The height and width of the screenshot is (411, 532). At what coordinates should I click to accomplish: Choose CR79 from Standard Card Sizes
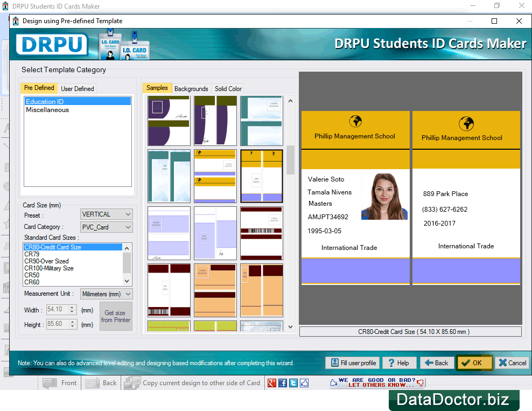(x=73, y=254)
